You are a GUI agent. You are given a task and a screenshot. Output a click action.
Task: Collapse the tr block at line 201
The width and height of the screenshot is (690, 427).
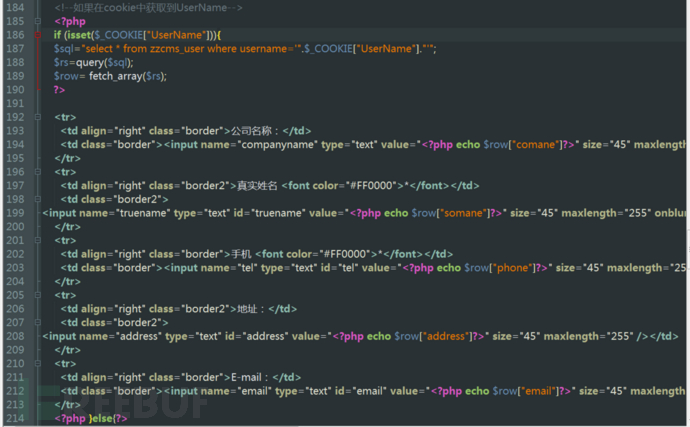coord(38,240)
